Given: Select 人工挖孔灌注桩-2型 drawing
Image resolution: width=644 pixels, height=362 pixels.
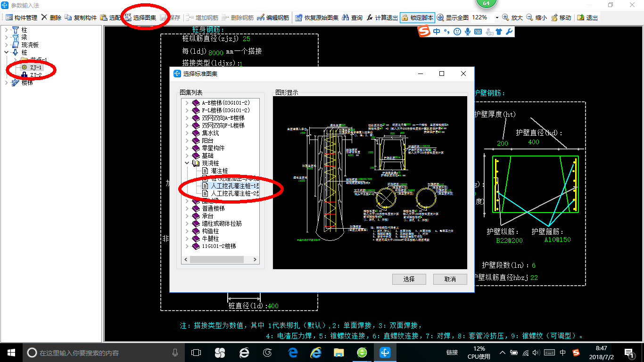Looking at the screenshot, I should click(x=234, y=193).
